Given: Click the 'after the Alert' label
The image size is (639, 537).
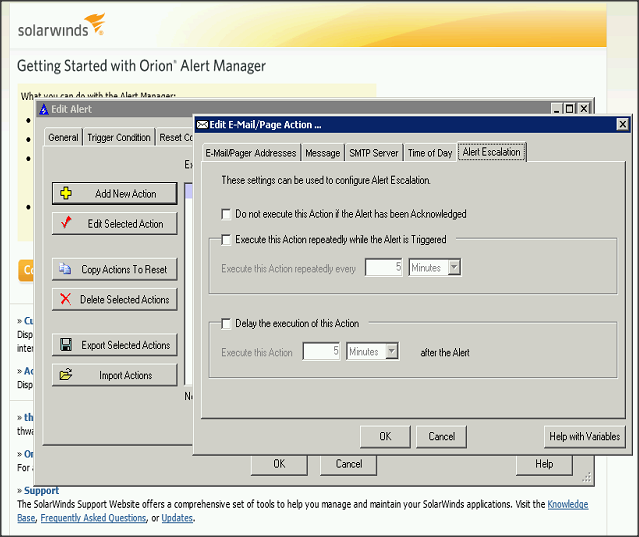Looking at the screenshot, I should coord(445,352).
